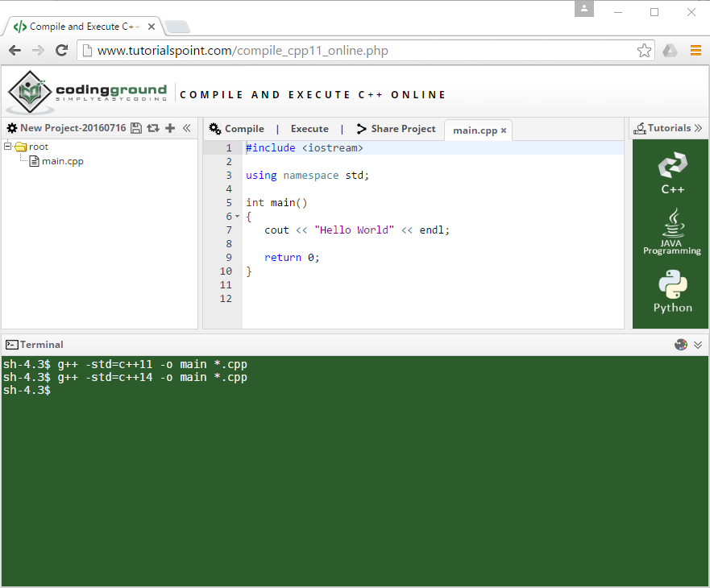Collapse the root folder tree node
Screen dimensions: 710x588
tap(8, 146)
